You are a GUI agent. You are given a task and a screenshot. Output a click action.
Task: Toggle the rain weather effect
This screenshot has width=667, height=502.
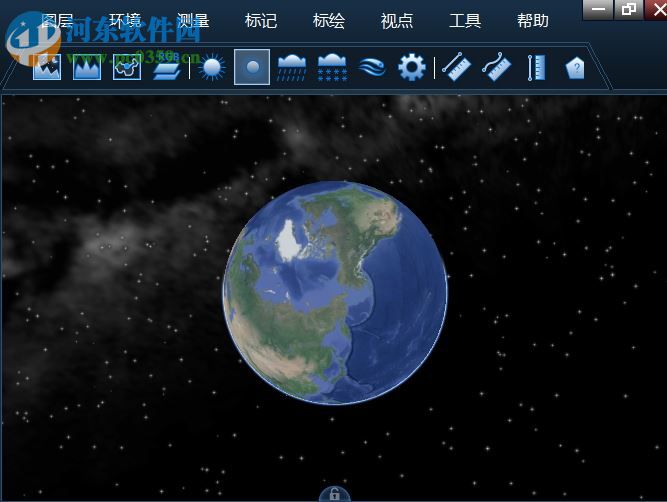(x=292, y=67)
